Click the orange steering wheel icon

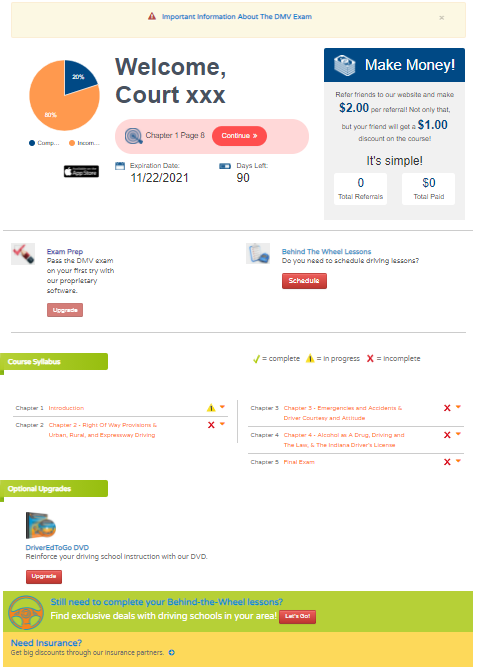point(26,613)
